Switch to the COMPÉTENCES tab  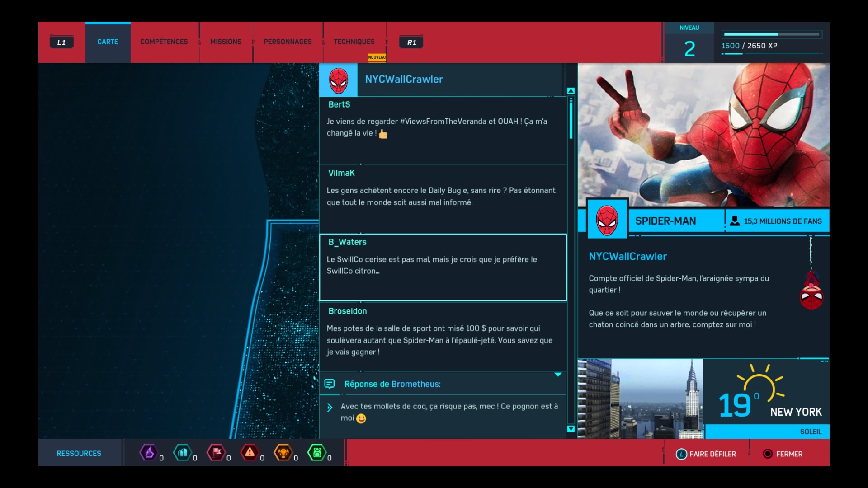(164, 42)
